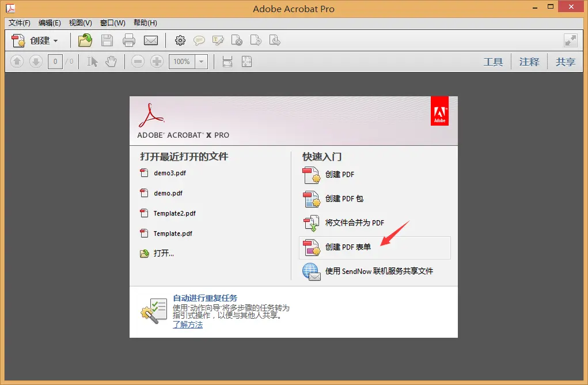588x385 pixels.
Task: Click the 自动进行重复任务 heading
Action: pyautogui.click(x=205, y=298)
